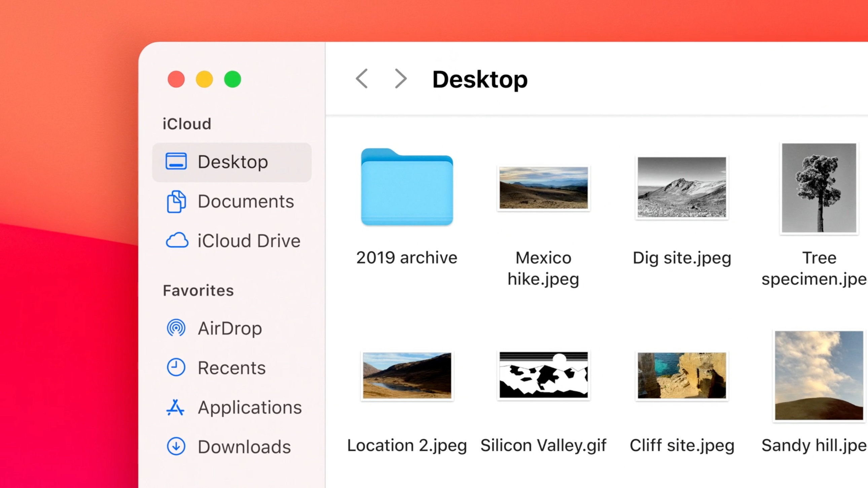
Task: Select Mexico hike.jpeg
Action: (543, 188)
